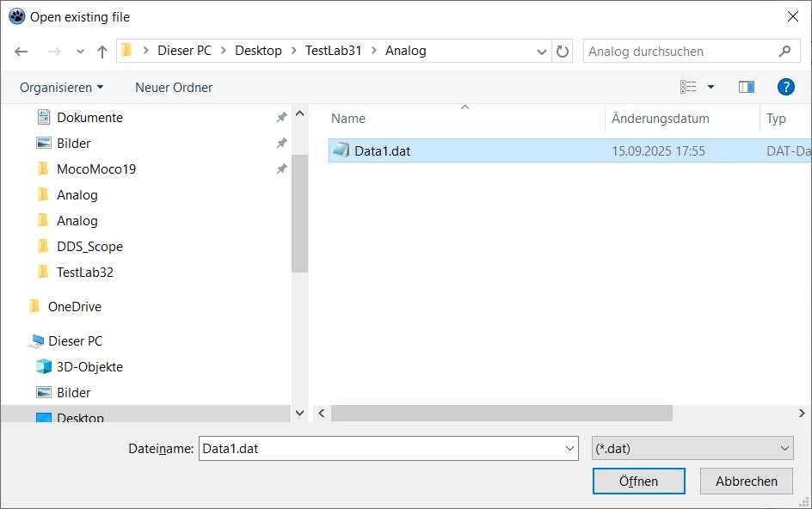Refresh the Analog folder view
This screenshot has width=812, height=509.
(563, 52)
